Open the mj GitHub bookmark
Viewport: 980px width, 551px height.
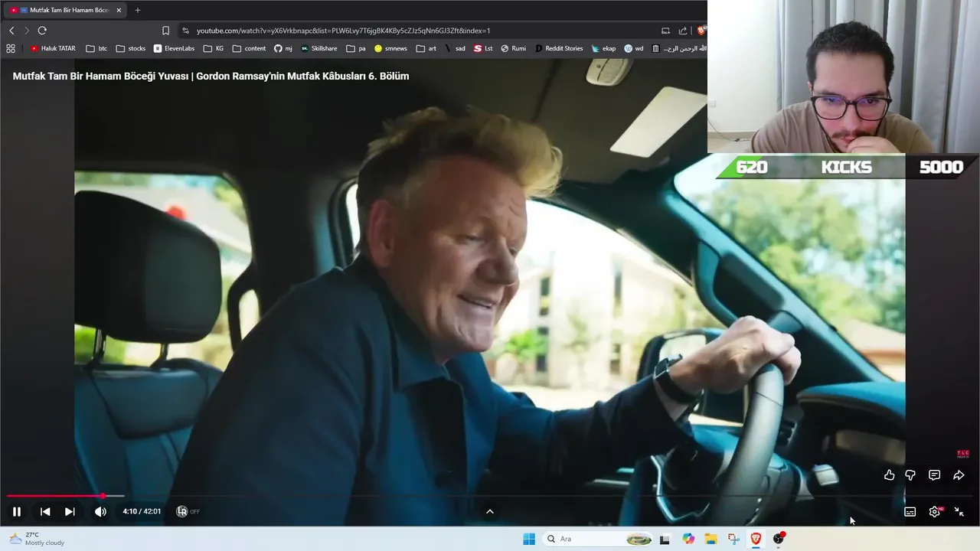point(283,48)
